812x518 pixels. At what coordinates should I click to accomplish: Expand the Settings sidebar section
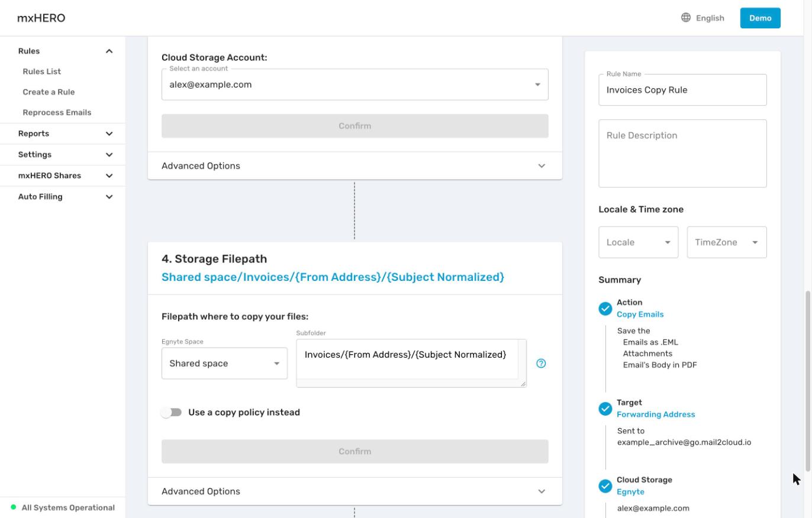click(109, 155)
